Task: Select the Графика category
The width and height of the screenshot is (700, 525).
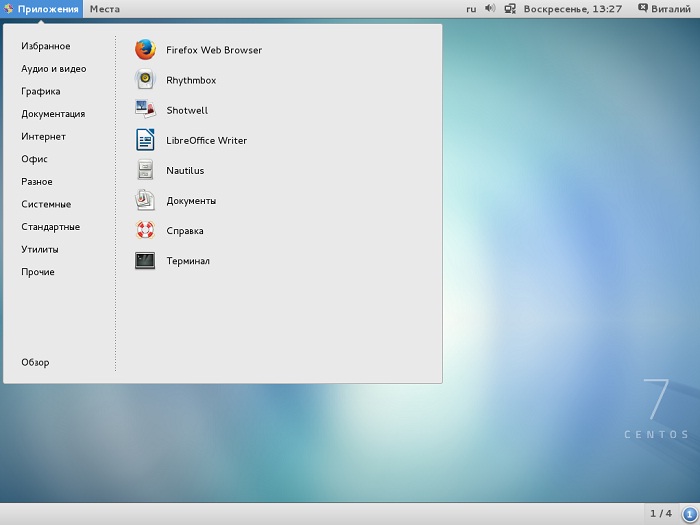Action: click(x=41, y=91)
